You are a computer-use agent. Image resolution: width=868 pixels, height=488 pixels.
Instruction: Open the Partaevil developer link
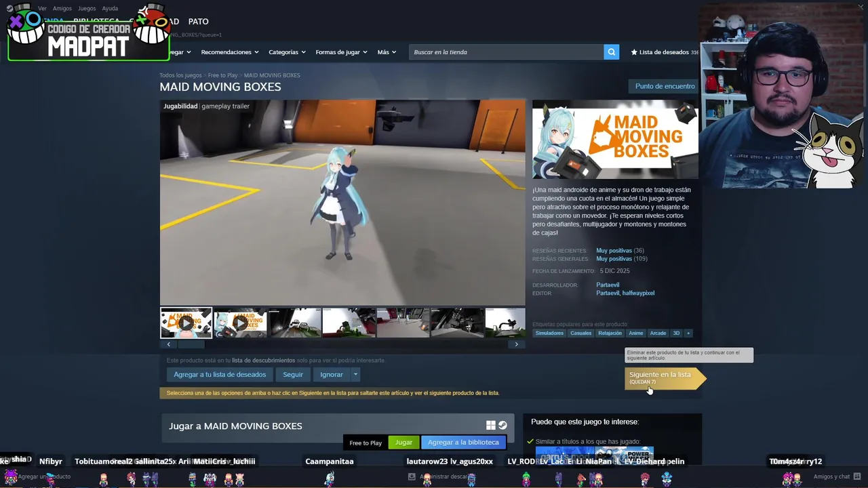(608, 285)
